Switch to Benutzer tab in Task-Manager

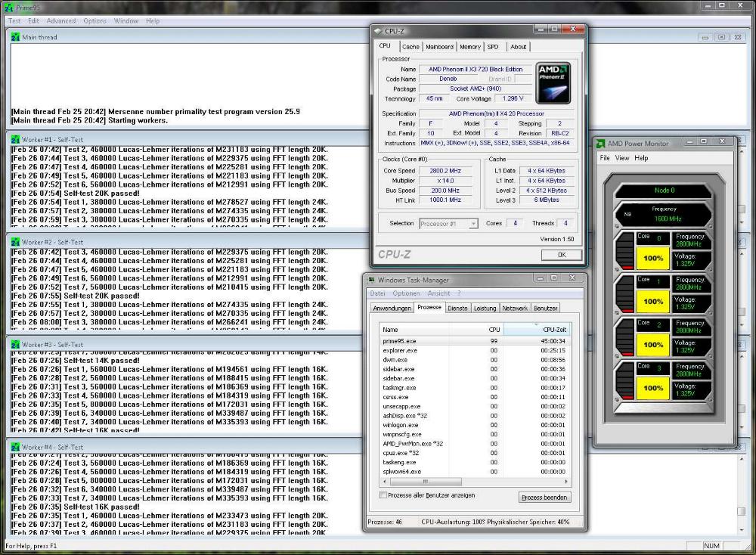click(545, 308)
